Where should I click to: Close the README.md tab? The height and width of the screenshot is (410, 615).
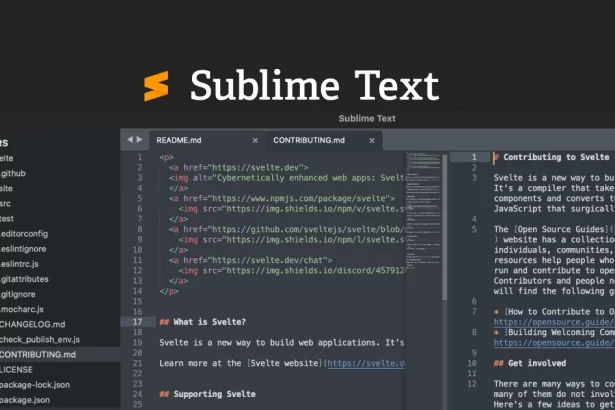(255, 140)
